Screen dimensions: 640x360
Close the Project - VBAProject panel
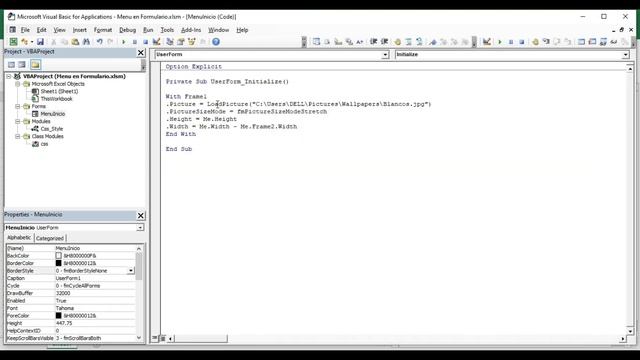click(141, 53)
